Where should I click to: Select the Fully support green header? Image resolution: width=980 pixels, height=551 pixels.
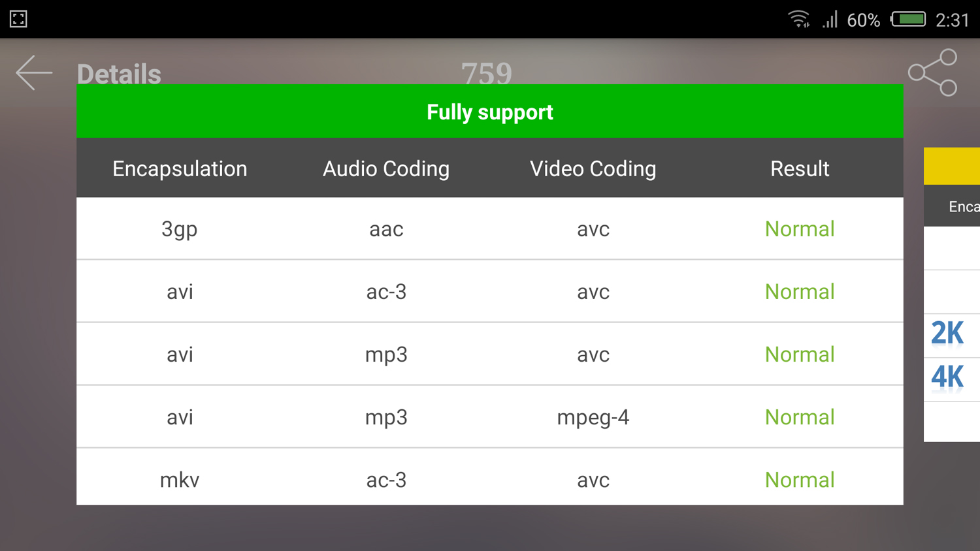tap(490, 112)
